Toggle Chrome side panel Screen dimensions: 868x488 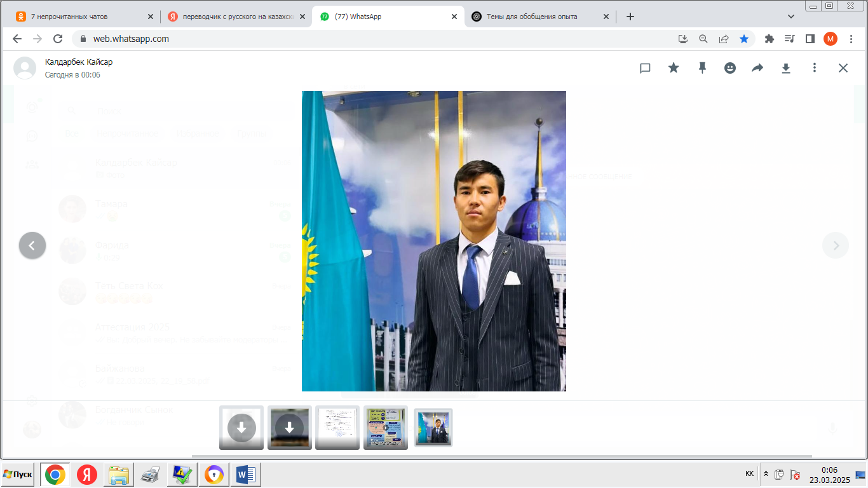click(810, 39)
